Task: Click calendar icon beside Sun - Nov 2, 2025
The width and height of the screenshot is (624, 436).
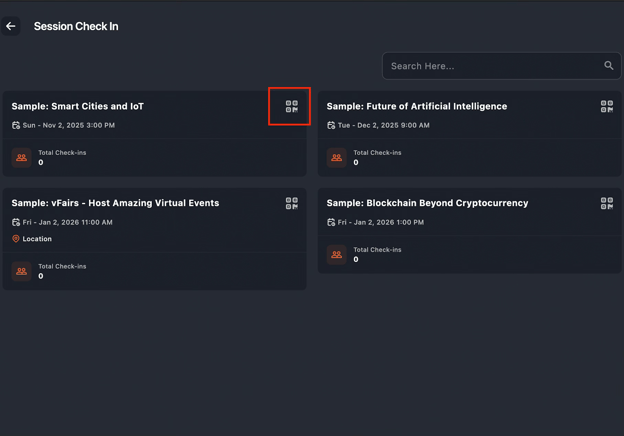Action: pos(16,126)
